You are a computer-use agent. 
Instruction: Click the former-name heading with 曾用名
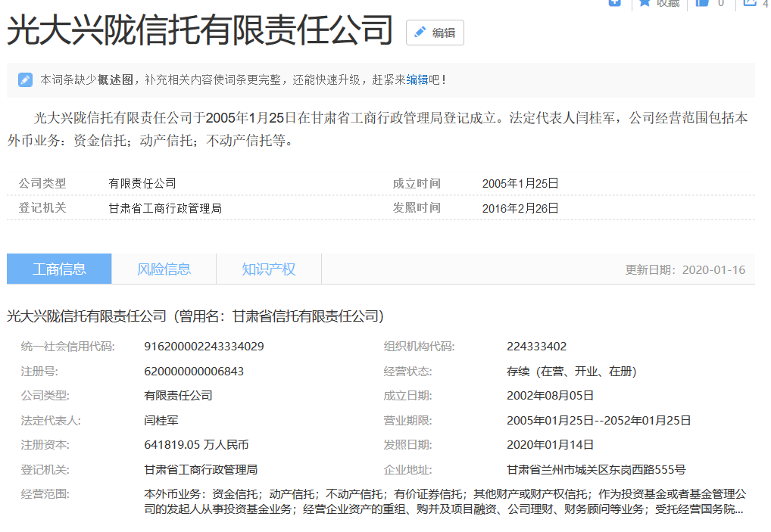[195, 316]
